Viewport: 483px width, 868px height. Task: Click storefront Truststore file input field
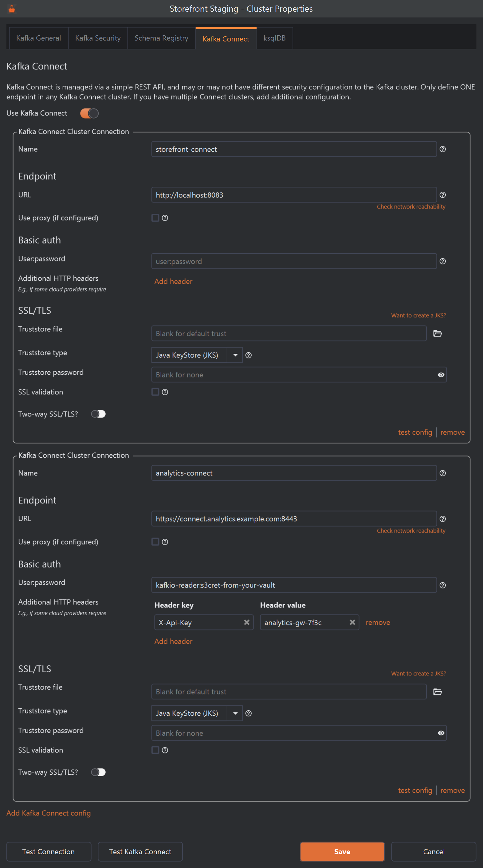click(x=289, y=333)
